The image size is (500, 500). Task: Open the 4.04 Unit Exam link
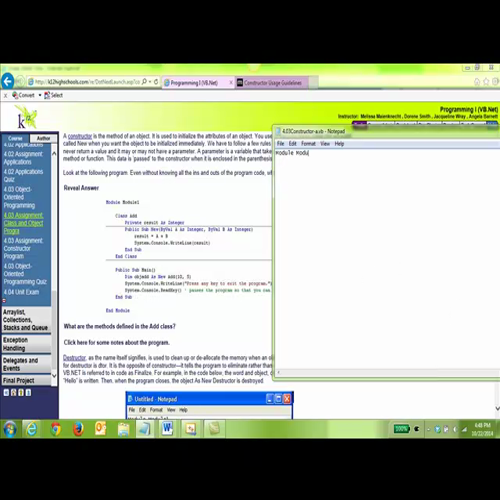click(21, 292)
